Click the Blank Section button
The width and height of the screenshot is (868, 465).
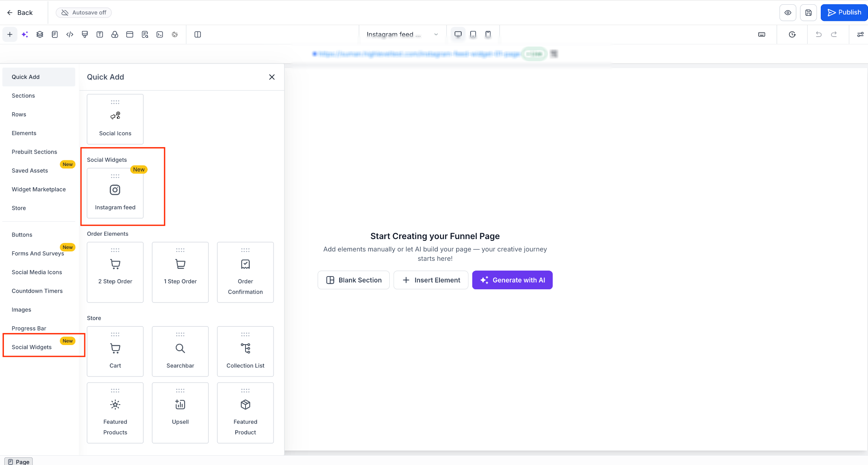coord(354,280)
